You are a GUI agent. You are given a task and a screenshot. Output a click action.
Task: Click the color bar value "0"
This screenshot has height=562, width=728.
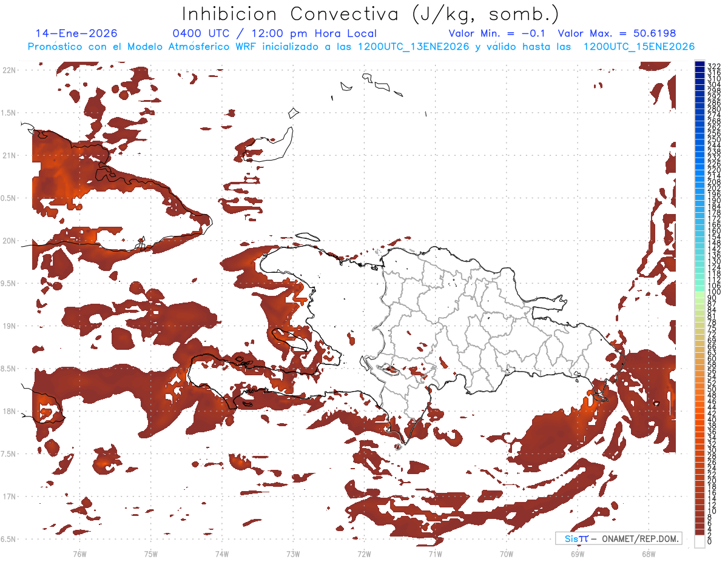(710, 542)
